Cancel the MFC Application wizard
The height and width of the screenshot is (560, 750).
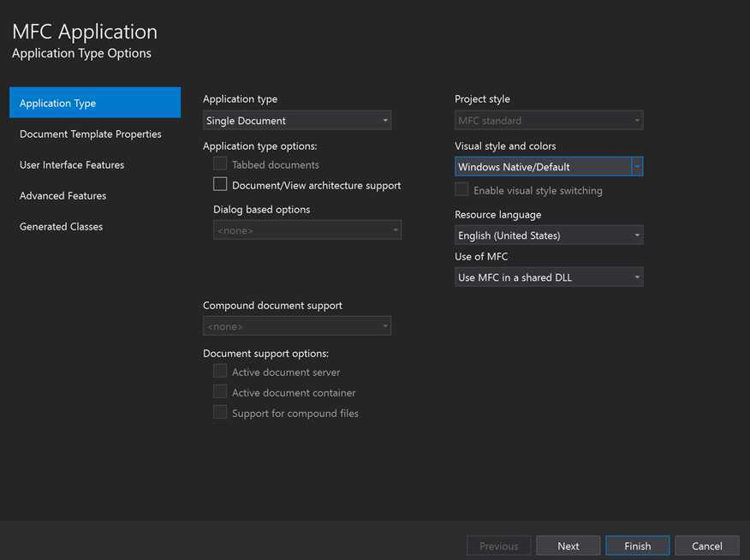(x=707, y=545)
